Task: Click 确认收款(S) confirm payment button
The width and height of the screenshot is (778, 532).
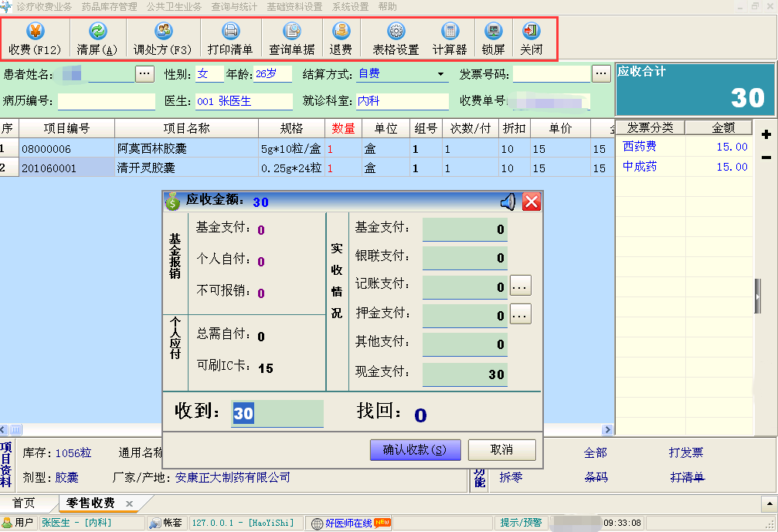Action: (x=415, y=450)
